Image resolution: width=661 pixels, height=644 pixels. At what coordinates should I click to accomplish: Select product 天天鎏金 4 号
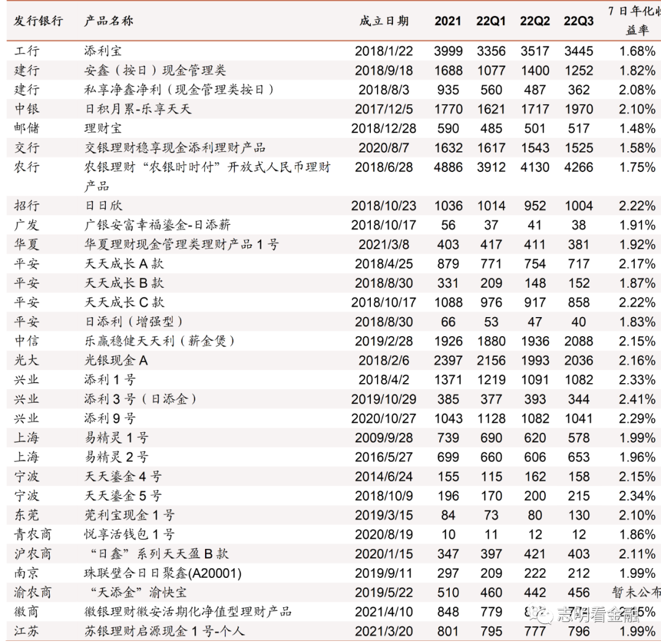click(122, 476)
